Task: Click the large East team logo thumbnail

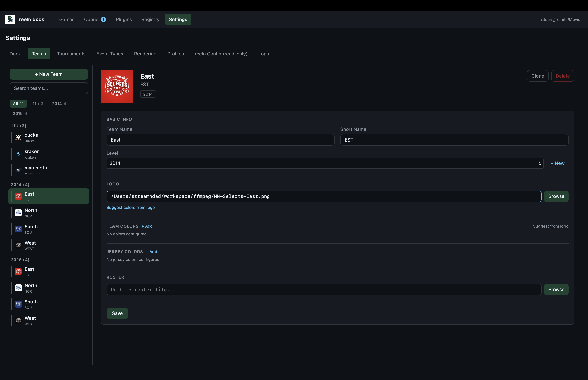Action: point(117,86)
